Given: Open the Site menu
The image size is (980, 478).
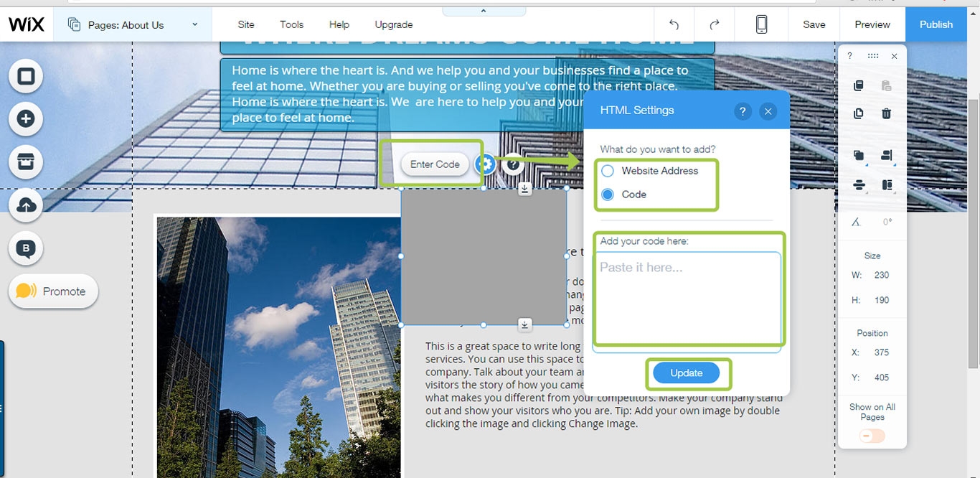Looking at the screenshot, I should click(x=246, y=24).
